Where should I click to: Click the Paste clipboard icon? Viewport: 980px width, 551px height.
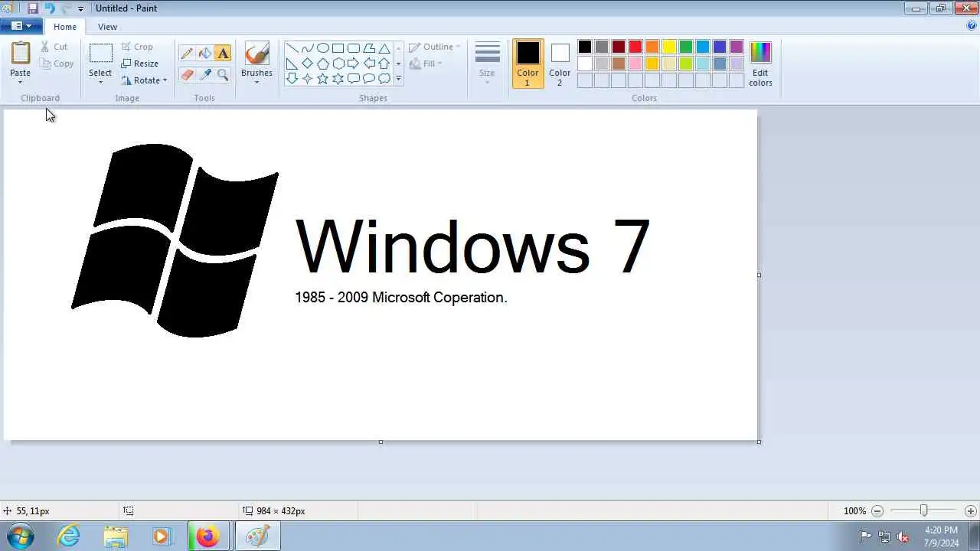[x=21, y=54]
